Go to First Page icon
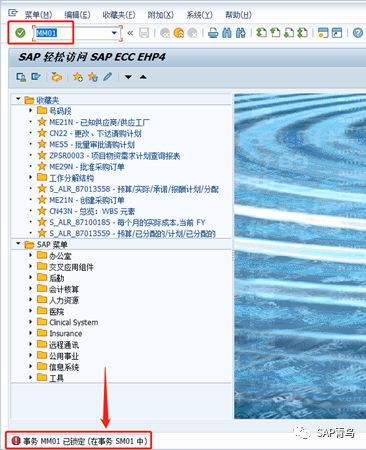Screen dimensions: 366x450 click(261, 33)
